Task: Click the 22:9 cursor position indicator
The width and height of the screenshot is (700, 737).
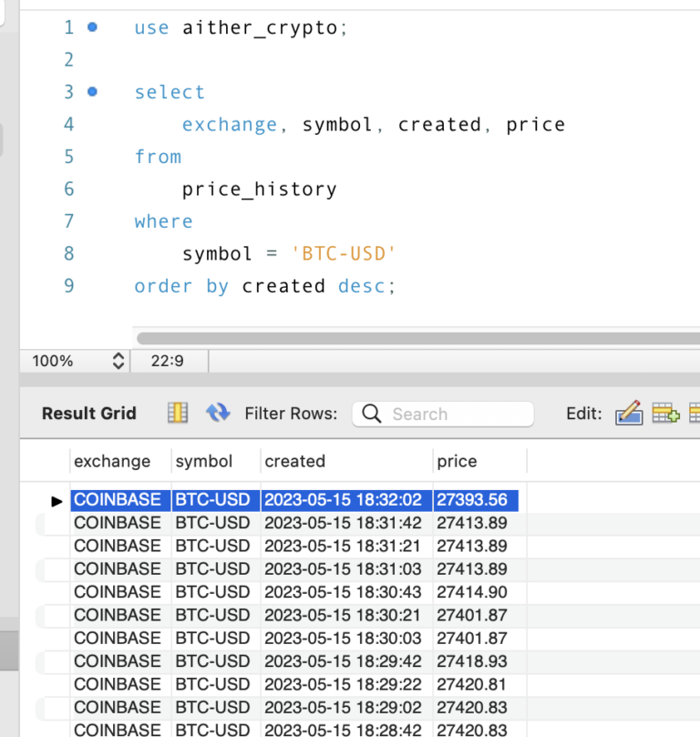Action: coord(168,361)
